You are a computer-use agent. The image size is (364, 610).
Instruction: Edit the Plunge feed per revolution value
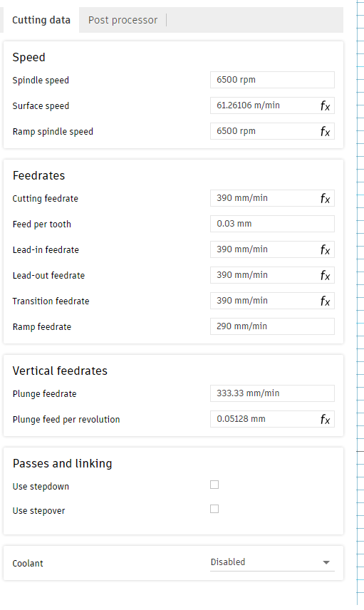point(264,419)
